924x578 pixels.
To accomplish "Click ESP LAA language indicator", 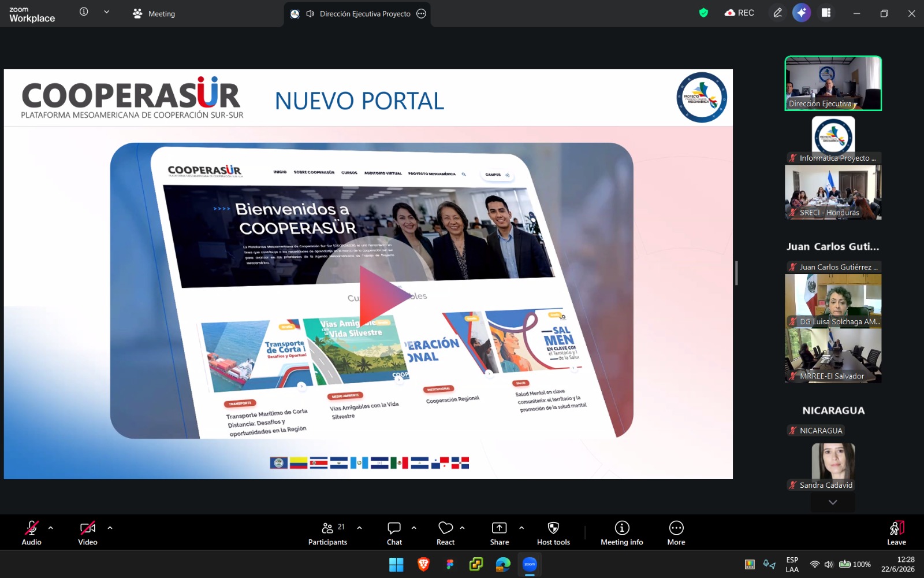I will click(792, 565).
